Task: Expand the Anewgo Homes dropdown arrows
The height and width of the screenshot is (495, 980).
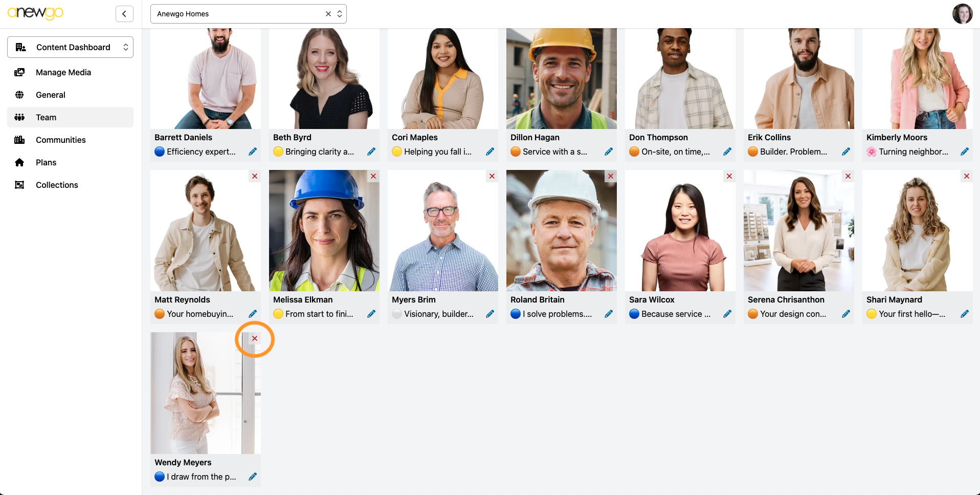Action: 340,14
